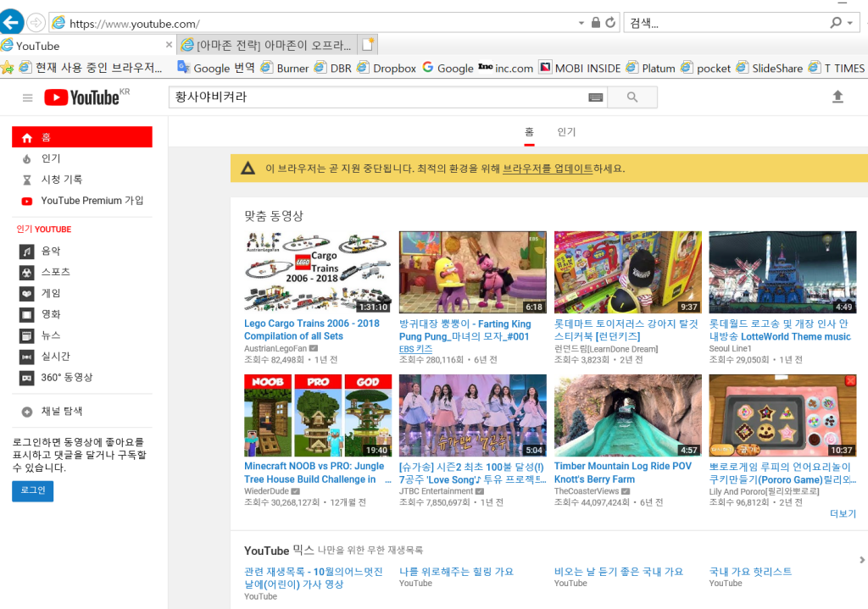Switch to the 인기 tab

[566, 131]
